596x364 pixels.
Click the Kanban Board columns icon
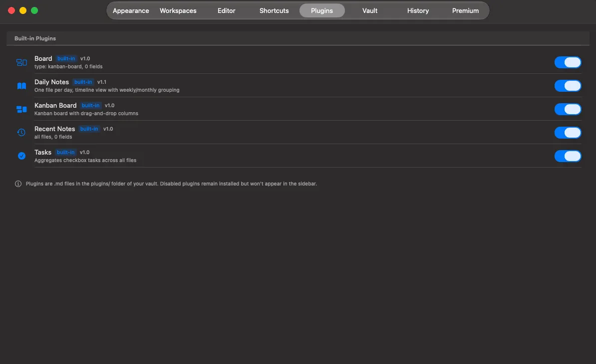tap(21, 109)
